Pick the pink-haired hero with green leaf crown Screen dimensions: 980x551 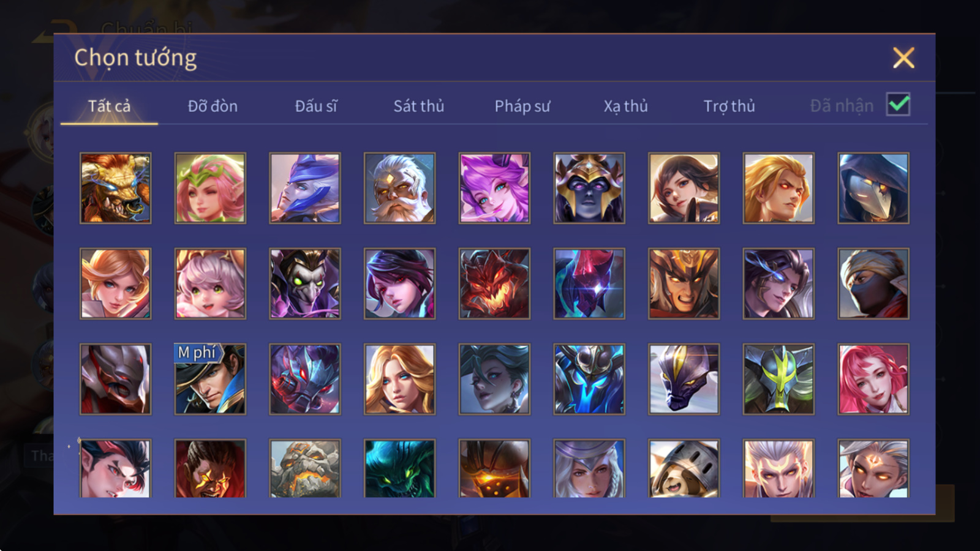[210, 188]
